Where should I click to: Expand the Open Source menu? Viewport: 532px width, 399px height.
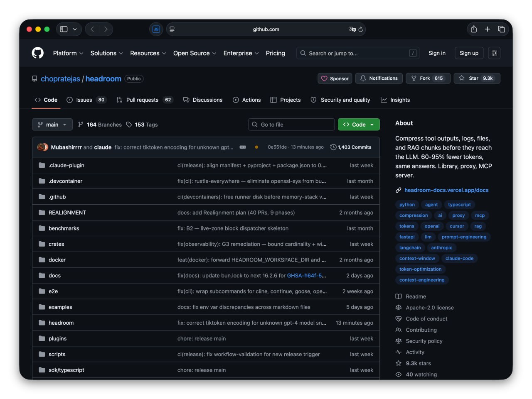(195, 53)
